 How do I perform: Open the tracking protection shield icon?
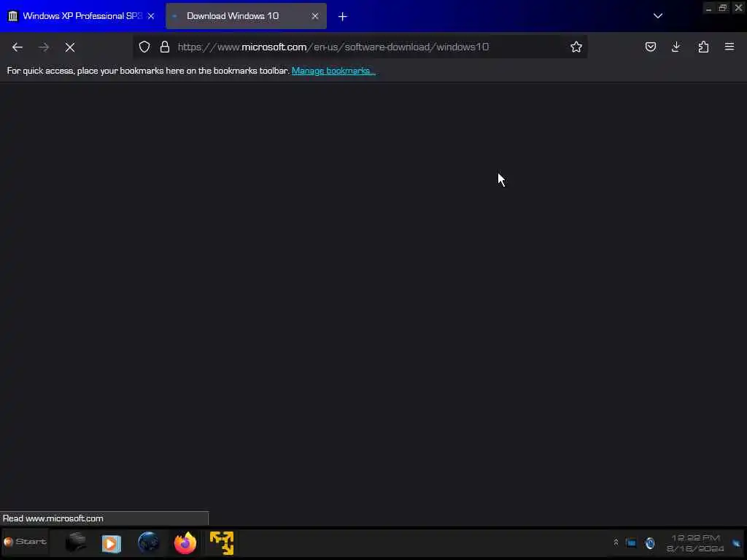click(x=144, y=47)
